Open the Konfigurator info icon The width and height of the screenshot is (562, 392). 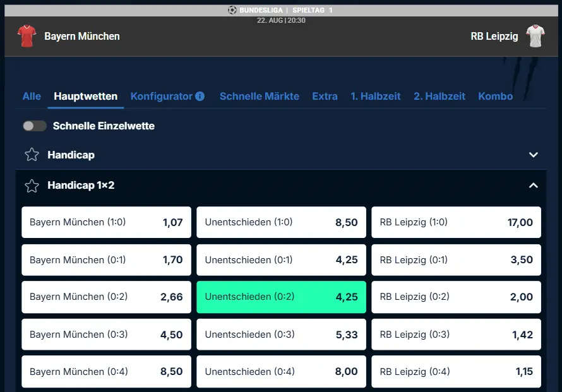[200, 96]
